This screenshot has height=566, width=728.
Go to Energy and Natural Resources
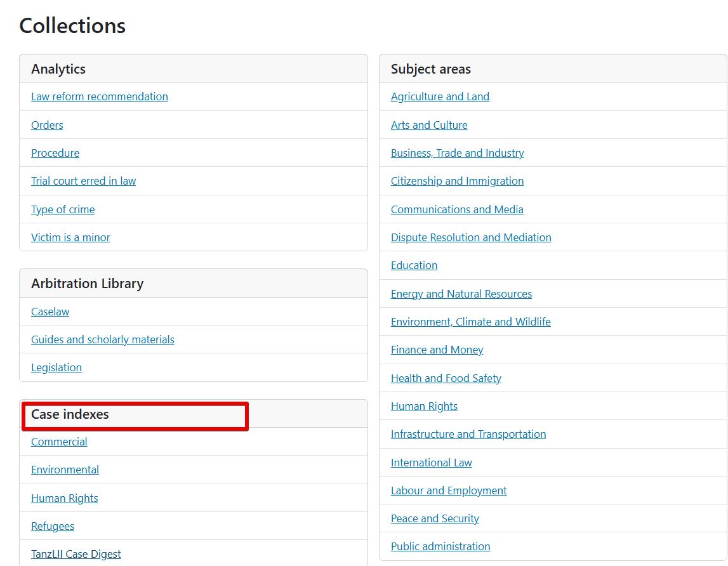[x=461, y=294]
